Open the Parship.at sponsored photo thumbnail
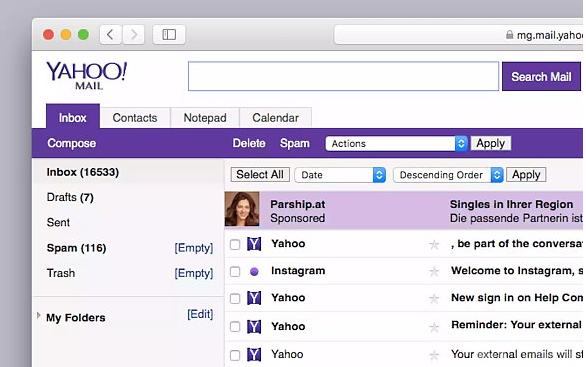This screenshot has height=367, width=586. point(242,209)
